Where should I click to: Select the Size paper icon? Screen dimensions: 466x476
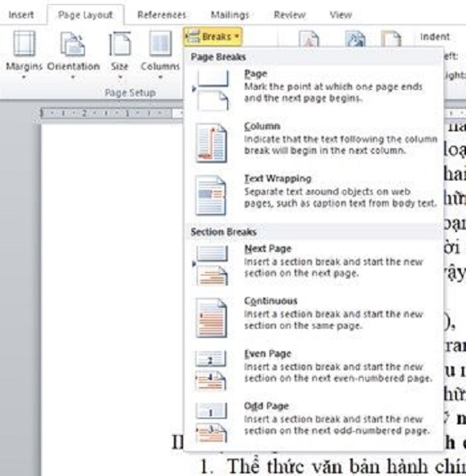pos(120,44)
